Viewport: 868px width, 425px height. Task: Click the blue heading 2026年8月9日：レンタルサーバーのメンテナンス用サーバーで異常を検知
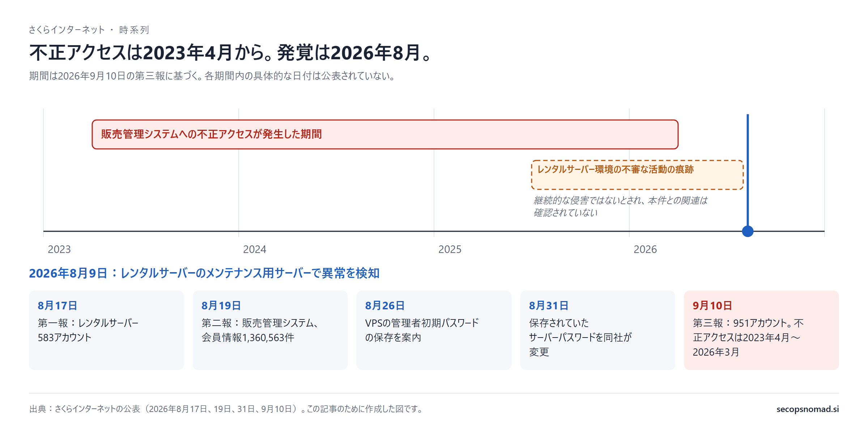click(x=204, y=273)
